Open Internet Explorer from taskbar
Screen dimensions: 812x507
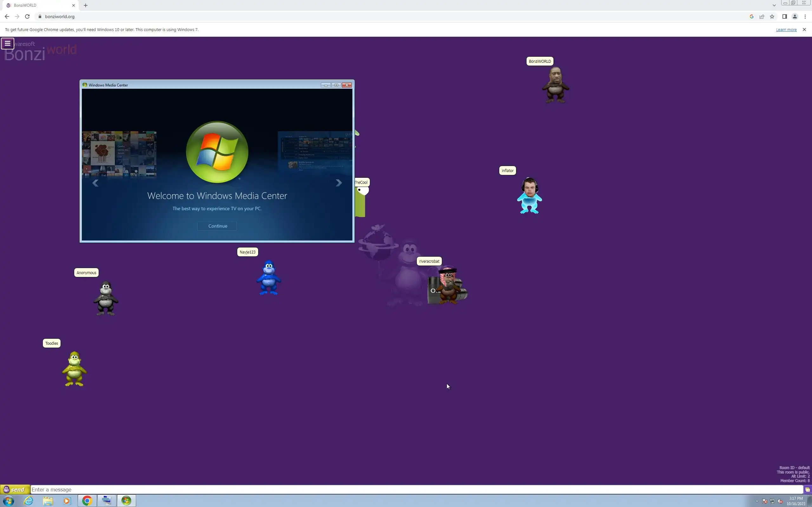tap(29, 501)
